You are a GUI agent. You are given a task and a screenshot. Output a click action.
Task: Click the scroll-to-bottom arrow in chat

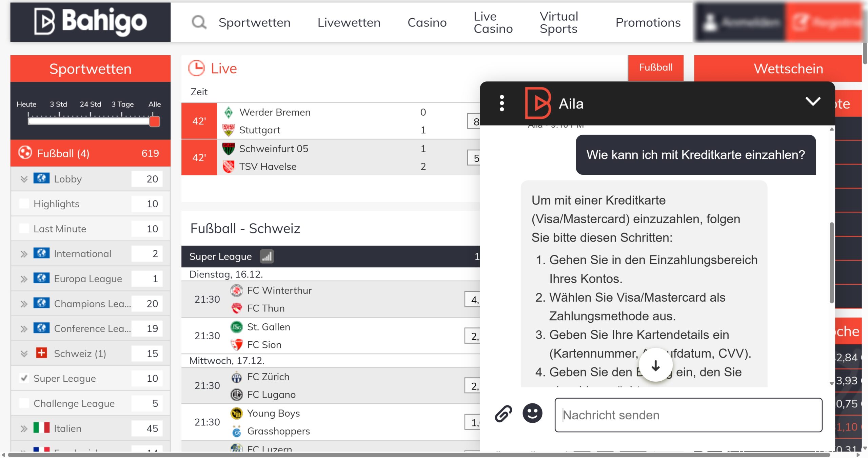pyautogui.click(x=655, y=365)
